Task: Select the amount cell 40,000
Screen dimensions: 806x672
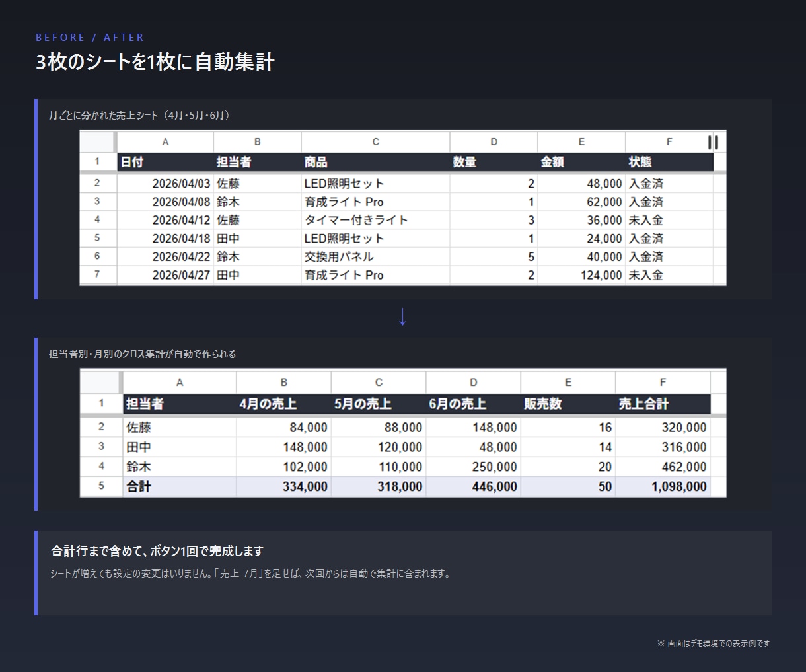Action: tap(581, 256)
